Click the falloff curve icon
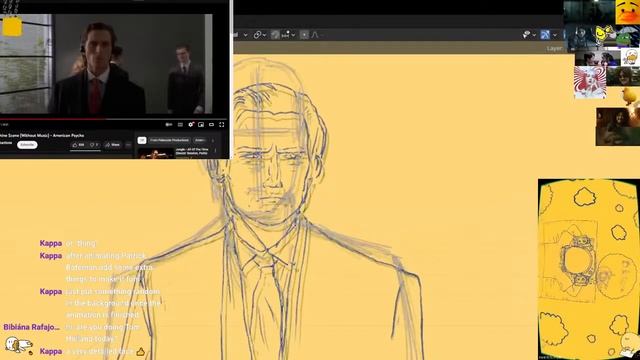 click(x=315, y=35)
